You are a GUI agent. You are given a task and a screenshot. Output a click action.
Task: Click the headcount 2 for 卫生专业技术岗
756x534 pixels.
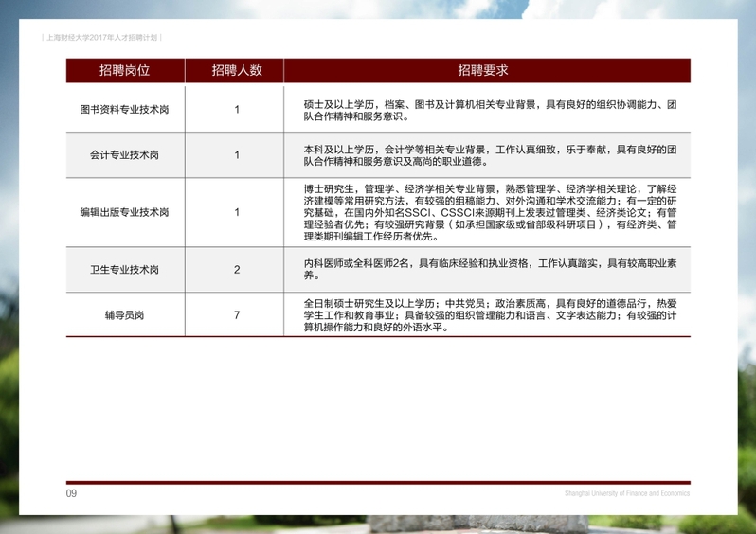pos(237,270)
